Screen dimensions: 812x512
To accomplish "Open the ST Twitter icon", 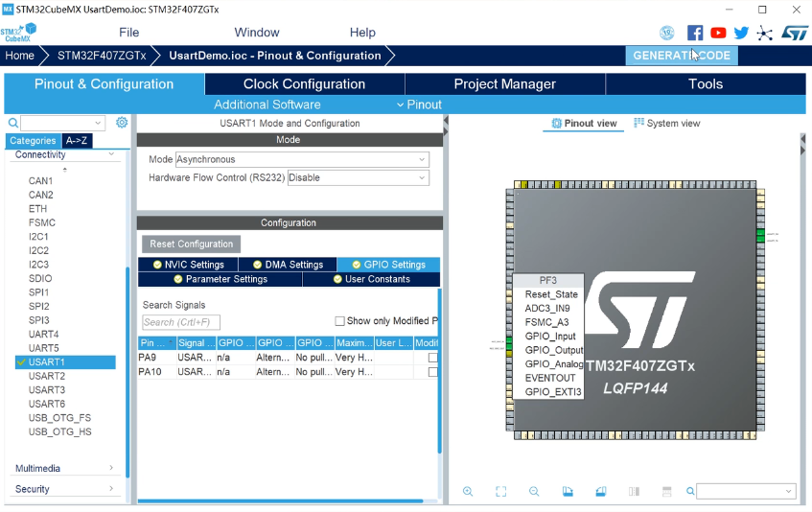I will 741,33.
